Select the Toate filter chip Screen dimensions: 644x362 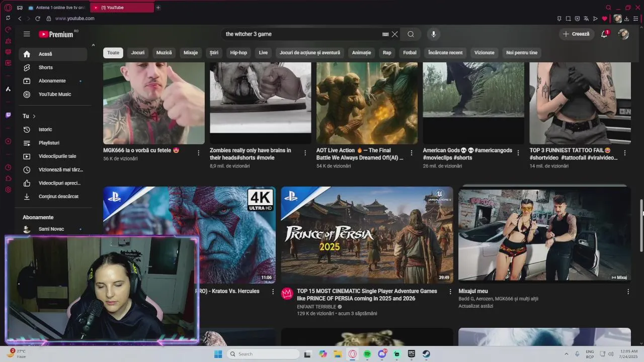point(113,53)
